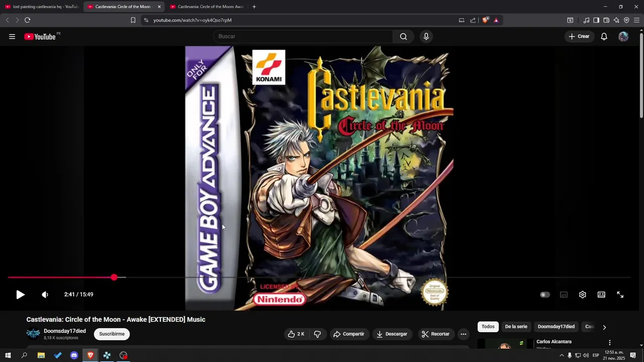Click the address bar URL
644x362 pixels.
tap(192, 20)
